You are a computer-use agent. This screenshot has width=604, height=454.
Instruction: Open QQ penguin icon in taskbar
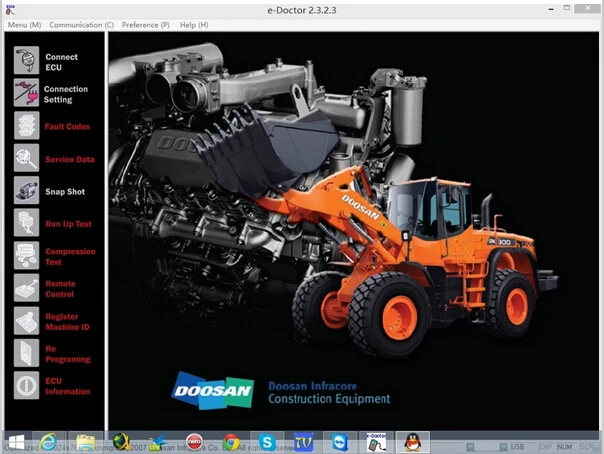pyautogui.click(x=413, y=442)
